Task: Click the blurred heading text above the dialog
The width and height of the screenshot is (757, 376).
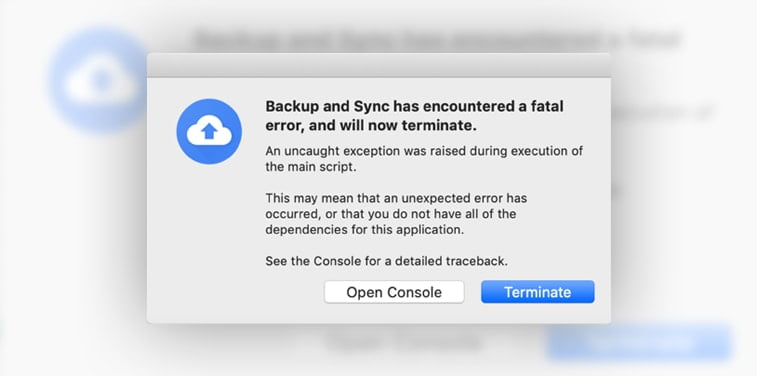Action: 437,40
